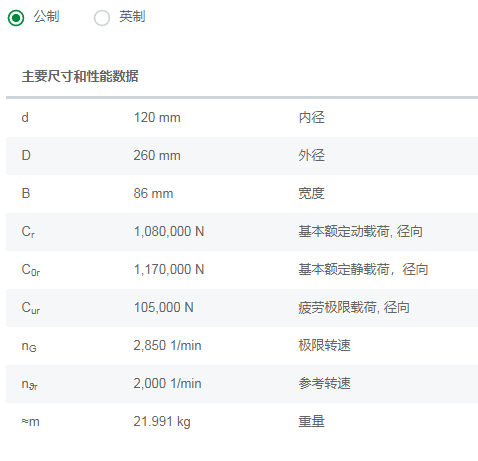Screen dimensions: 478x461
Task: Click the 重量 description label
Action: pyautogui.click(x=311, y=421)
